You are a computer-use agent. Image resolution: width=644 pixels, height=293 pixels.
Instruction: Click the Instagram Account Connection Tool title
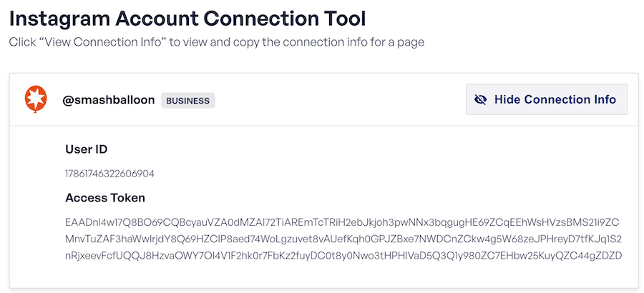[187, 19]
